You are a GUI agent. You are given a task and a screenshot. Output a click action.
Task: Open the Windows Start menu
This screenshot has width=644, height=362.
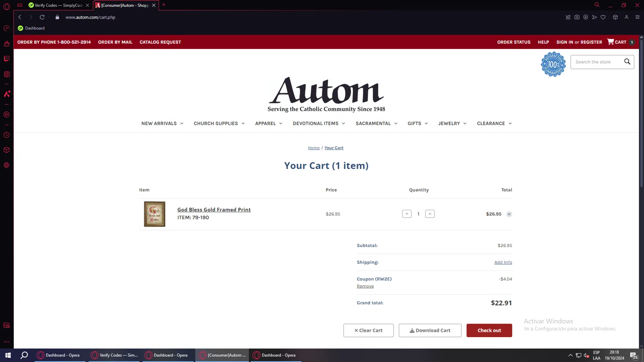(8, 355)
